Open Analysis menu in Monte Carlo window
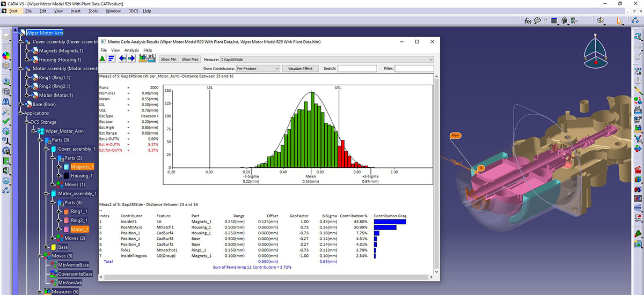Image resolution: width=644 pixels, height=295 pixels. tap(131, 50)
